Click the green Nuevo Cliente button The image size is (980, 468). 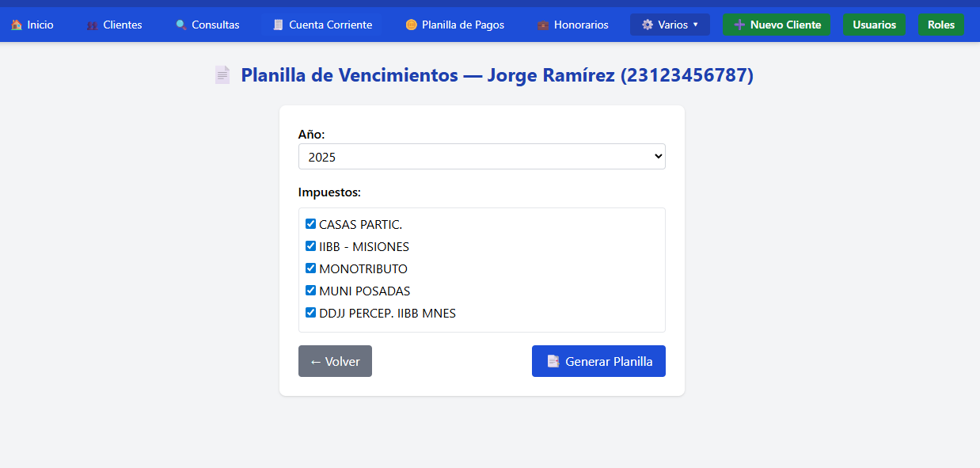777,25
